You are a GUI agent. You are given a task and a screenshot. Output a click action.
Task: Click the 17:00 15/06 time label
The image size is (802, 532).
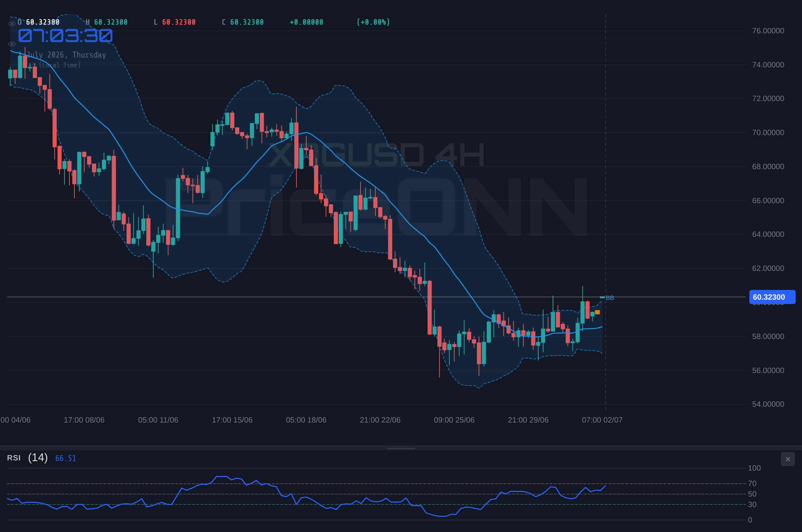pos(232,420)
